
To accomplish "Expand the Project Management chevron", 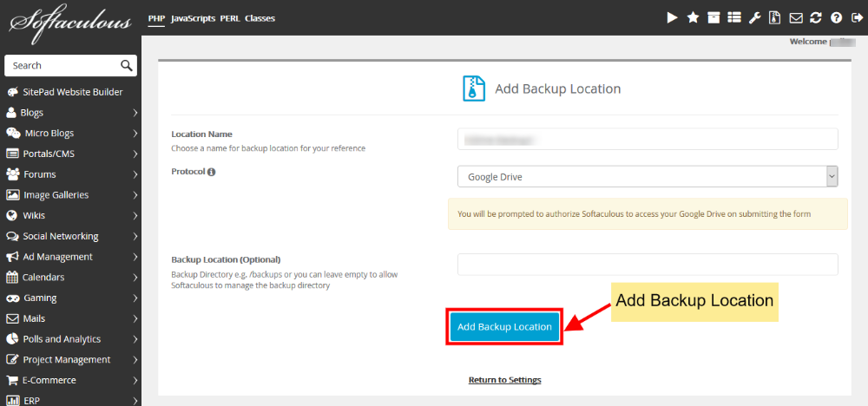I will pyautogui.click(x=135, y=359).
